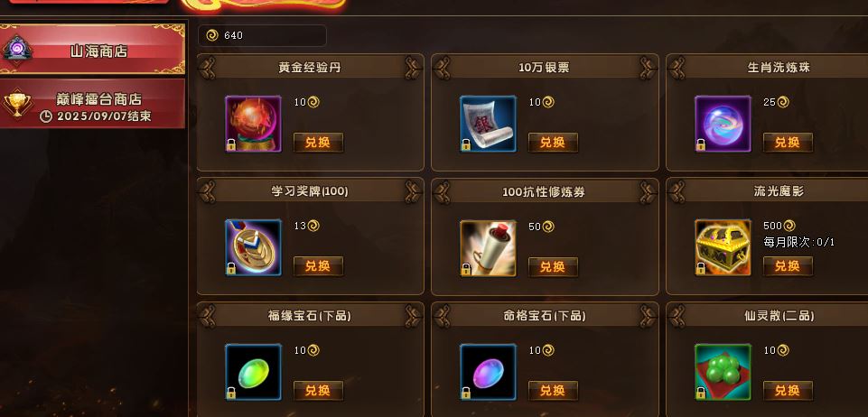Select the 生肖洗炼珠 purple orb icon

(723, 124)
